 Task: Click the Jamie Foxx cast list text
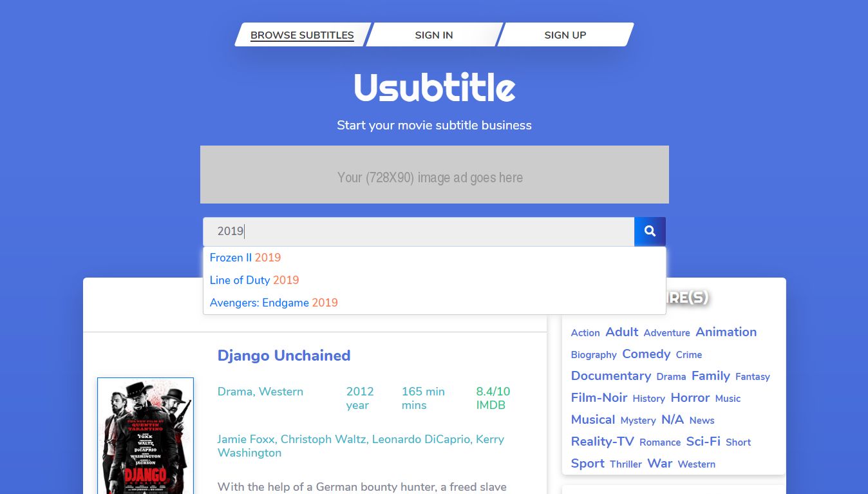(361, 446)
